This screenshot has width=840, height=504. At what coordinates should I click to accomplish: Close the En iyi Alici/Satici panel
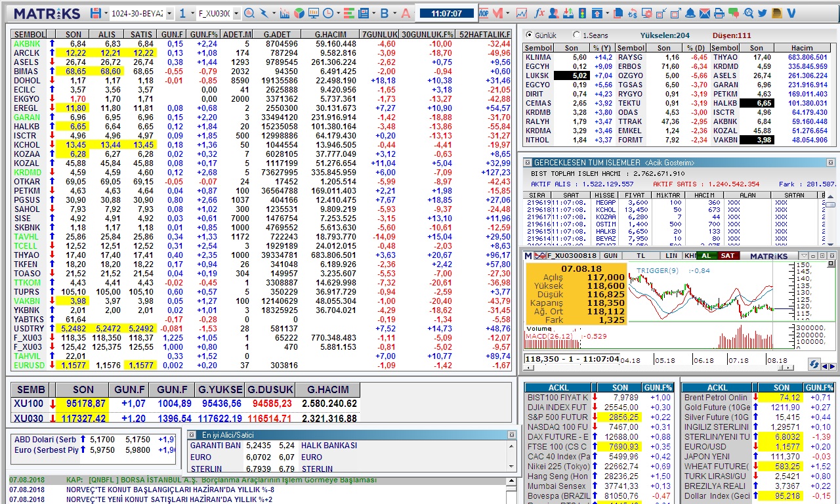click(x=512, y=434)
